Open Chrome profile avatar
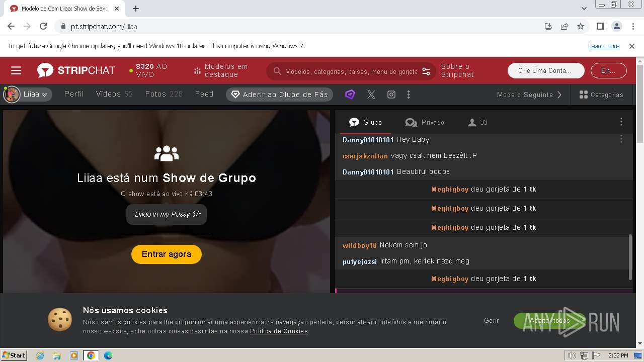The width and height of the screenshot is (644, 362). [616, 27]
